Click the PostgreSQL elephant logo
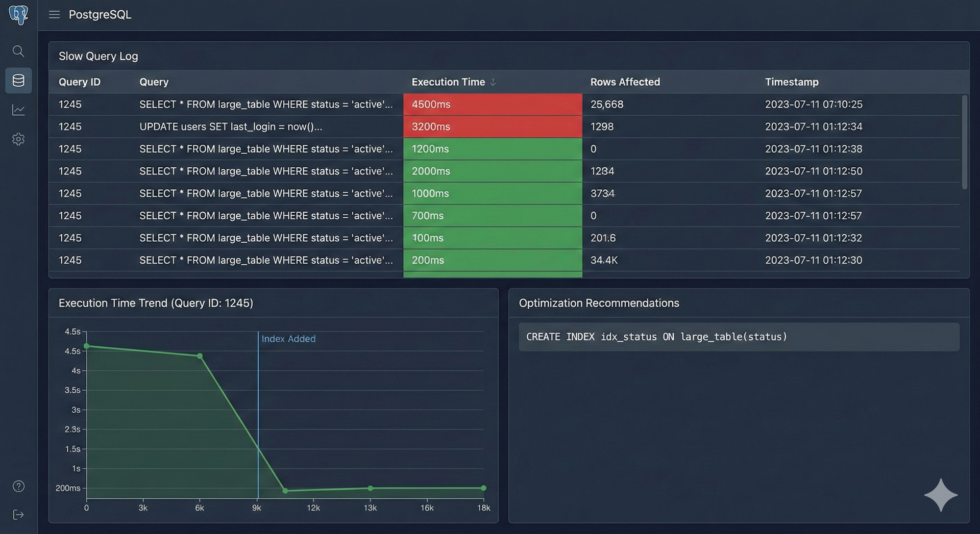The height and width of the screenshot is (534, 980). click(18, 14)
